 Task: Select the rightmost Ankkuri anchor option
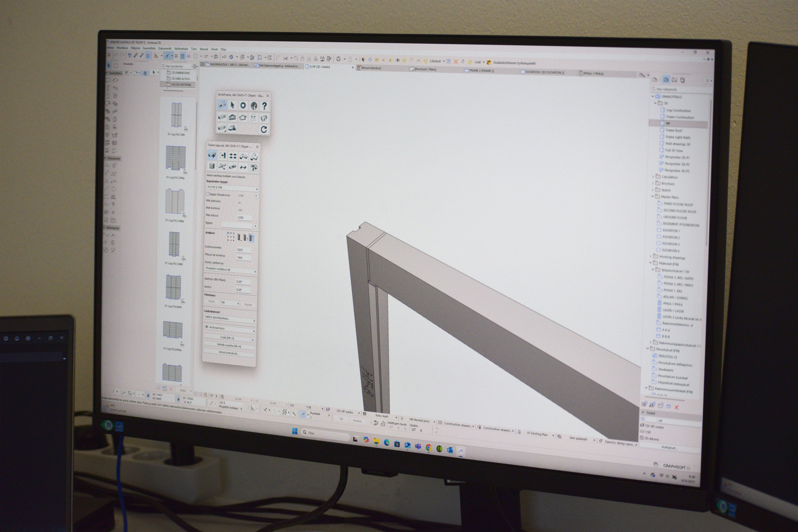(251, 238)
